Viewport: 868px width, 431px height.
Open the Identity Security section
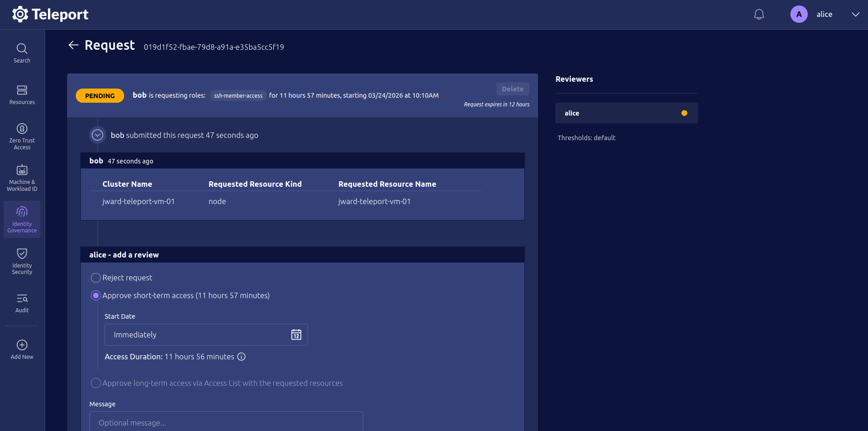click(22, 261)
